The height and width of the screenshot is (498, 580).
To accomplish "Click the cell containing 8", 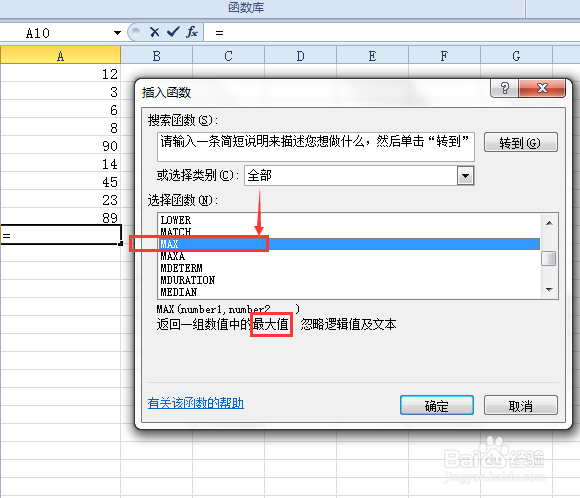I will (60, 127).
